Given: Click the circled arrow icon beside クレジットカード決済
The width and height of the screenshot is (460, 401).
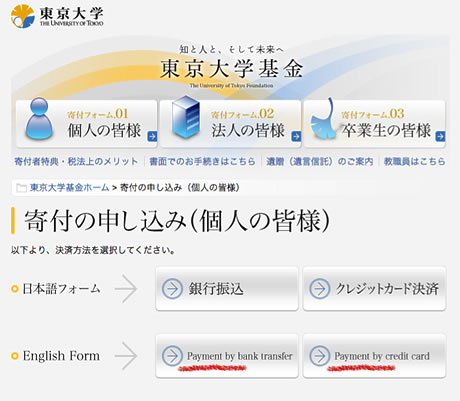Looking at the screenshot, I should pos(320,289).
